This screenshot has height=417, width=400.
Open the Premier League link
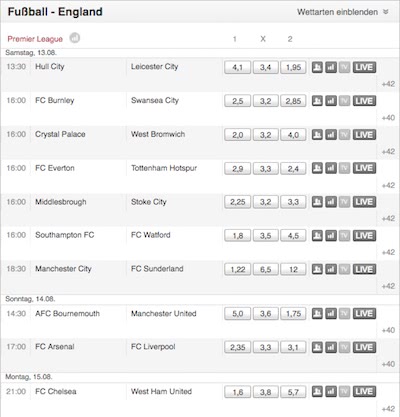[35, 39]
